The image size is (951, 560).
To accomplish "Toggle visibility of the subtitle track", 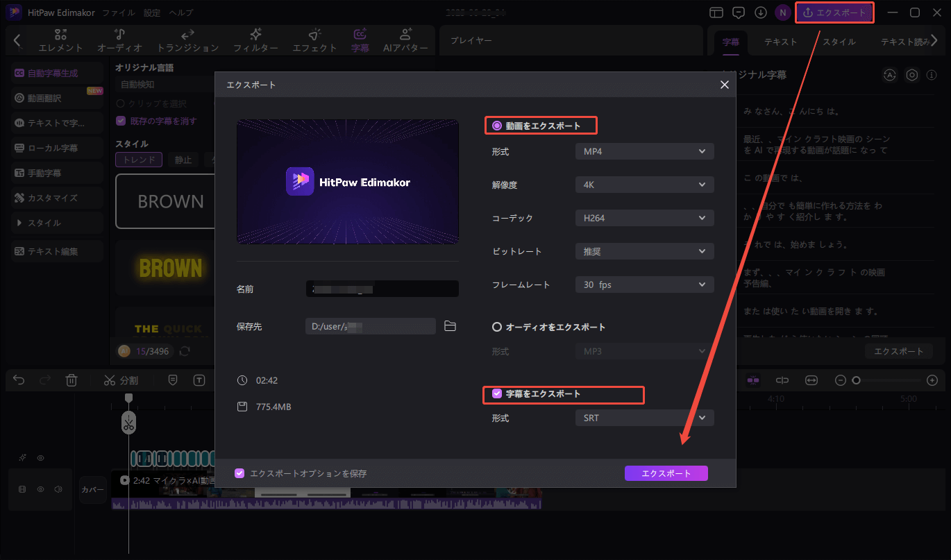I will 40,458.
